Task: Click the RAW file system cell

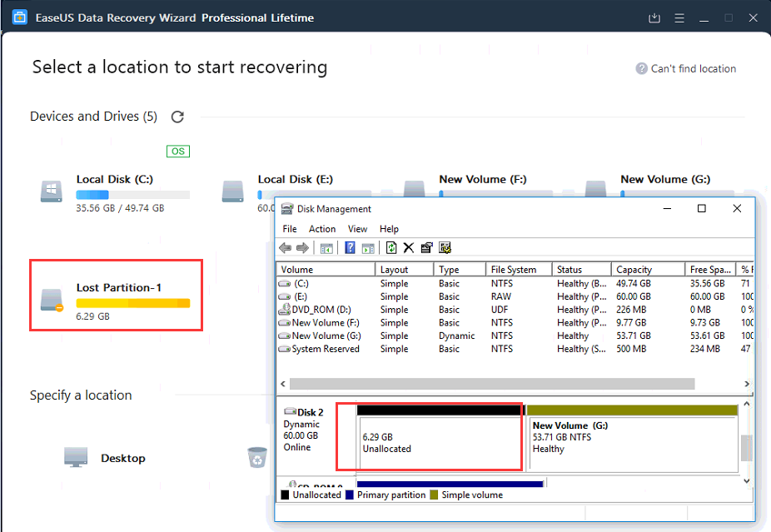Action: [x=500, y=296]
